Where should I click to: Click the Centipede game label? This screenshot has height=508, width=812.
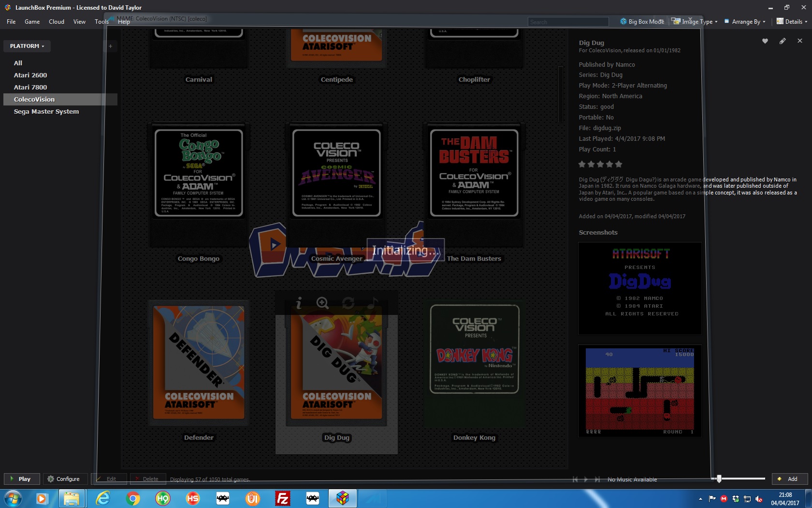tap(336, 79)
